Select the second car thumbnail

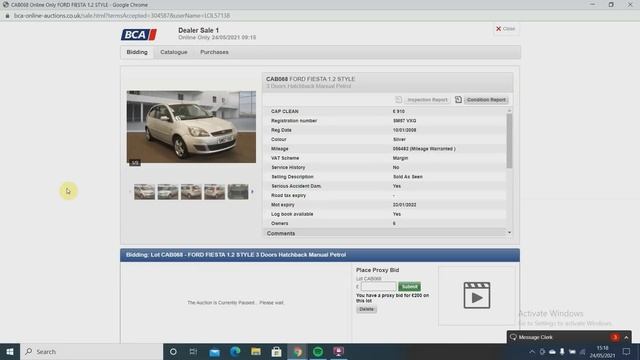click(x=168, y=191)
